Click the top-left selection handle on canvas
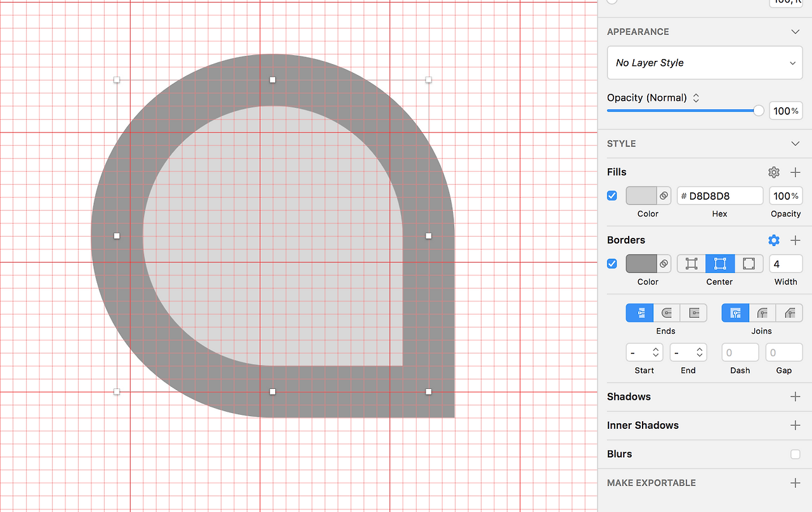The width and height of the screenshot is (812, 512). click(x=117, y=80)
